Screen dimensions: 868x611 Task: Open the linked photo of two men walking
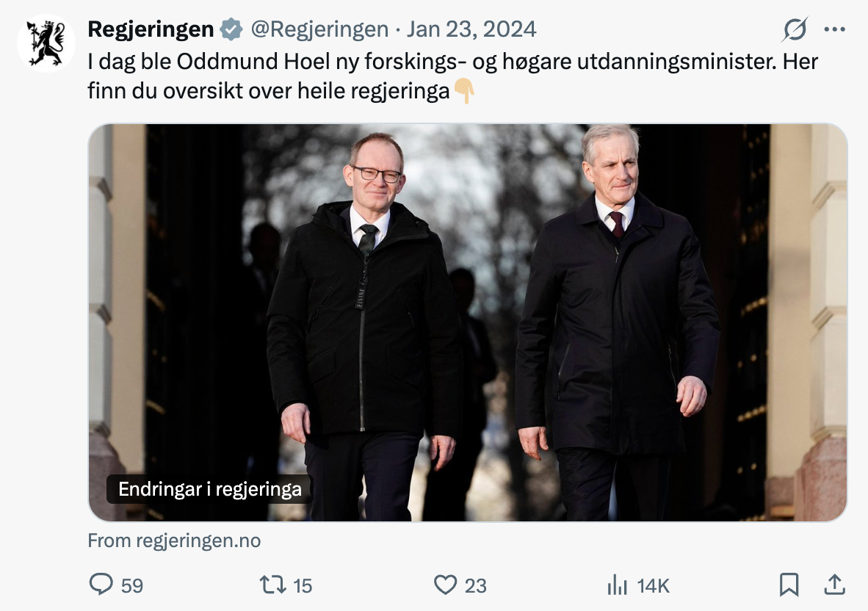pyautogui.click(x=468, y=322)
